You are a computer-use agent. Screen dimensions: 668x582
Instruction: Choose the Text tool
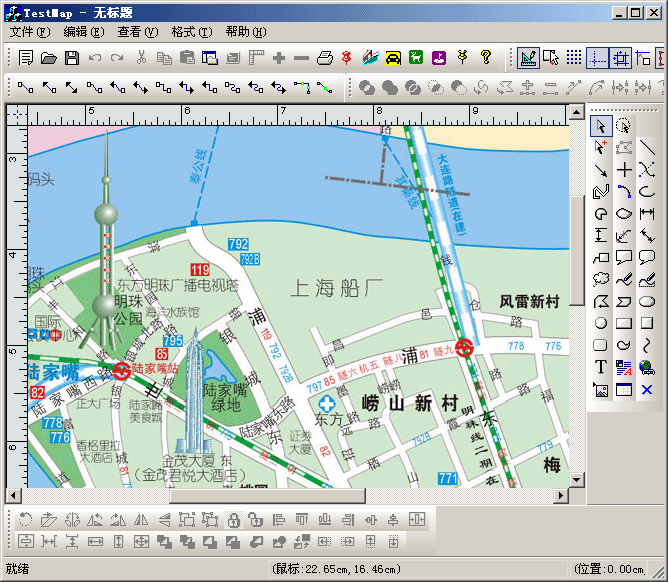pos(601,367)
